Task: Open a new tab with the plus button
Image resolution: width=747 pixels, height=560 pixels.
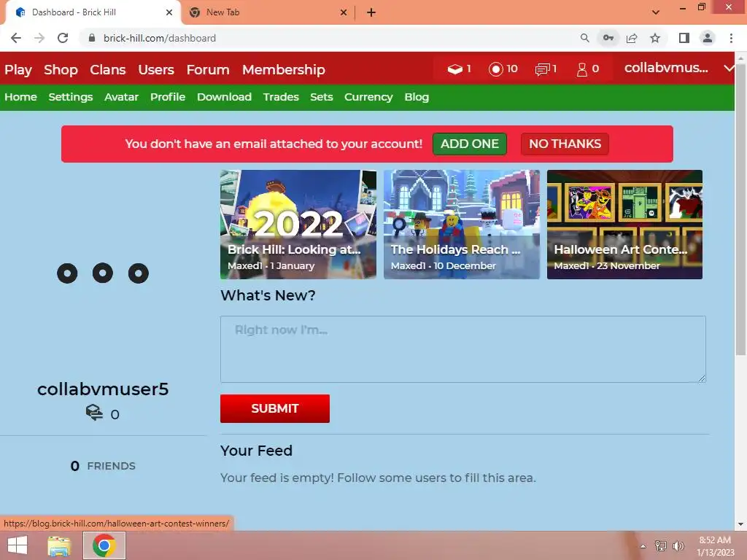Action: click(371, 12)
